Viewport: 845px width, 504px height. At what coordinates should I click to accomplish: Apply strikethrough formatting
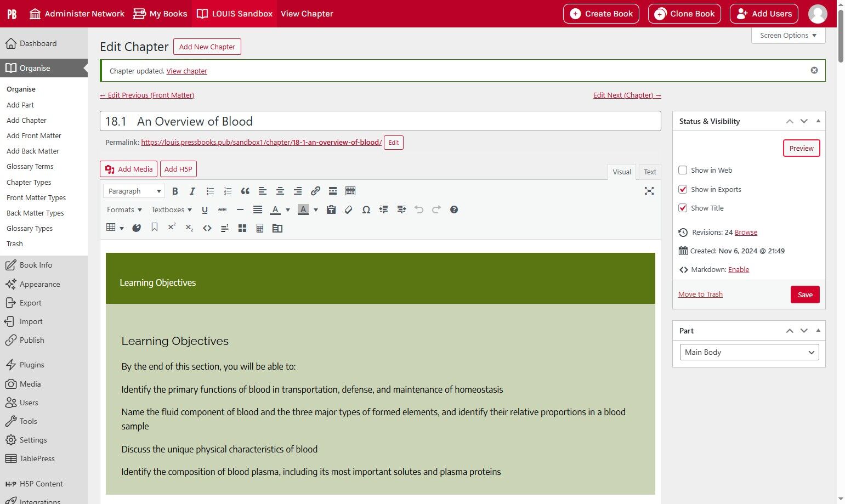pos(222,209)
